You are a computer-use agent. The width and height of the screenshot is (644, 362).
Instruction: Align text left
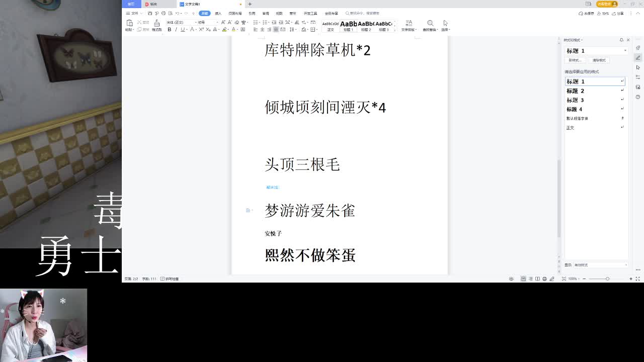(x=256, y=30)
